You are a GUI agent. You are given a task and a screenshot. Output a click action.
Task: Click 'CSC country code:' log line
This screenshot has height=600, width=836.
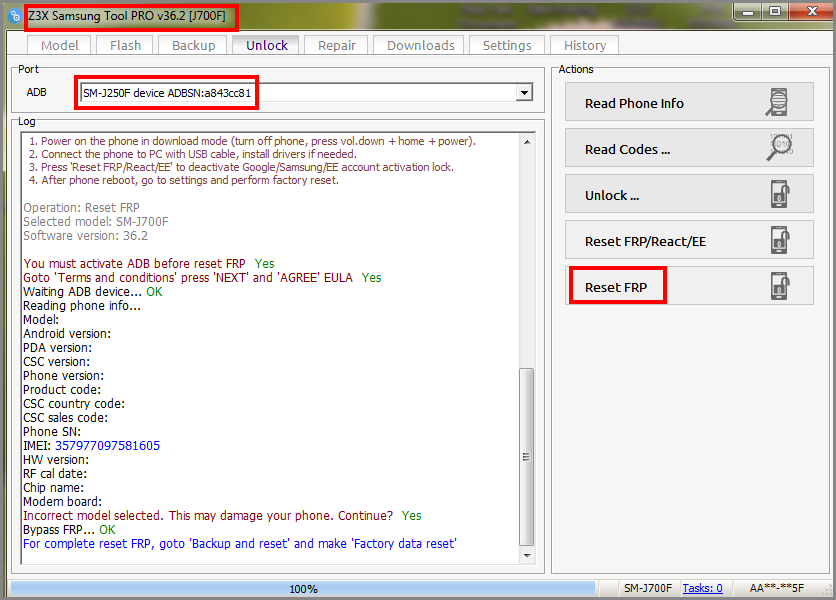[74, 404]
